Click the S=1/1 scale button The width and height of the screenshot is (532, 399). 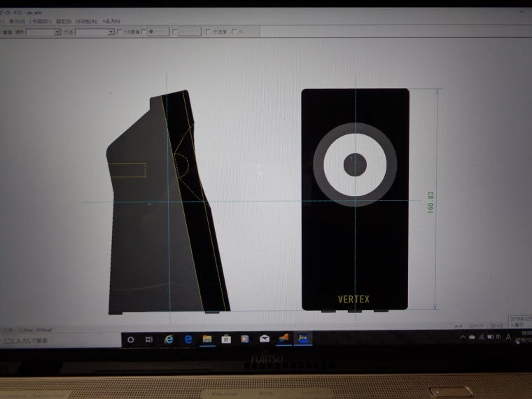click(x=477, y=326)
